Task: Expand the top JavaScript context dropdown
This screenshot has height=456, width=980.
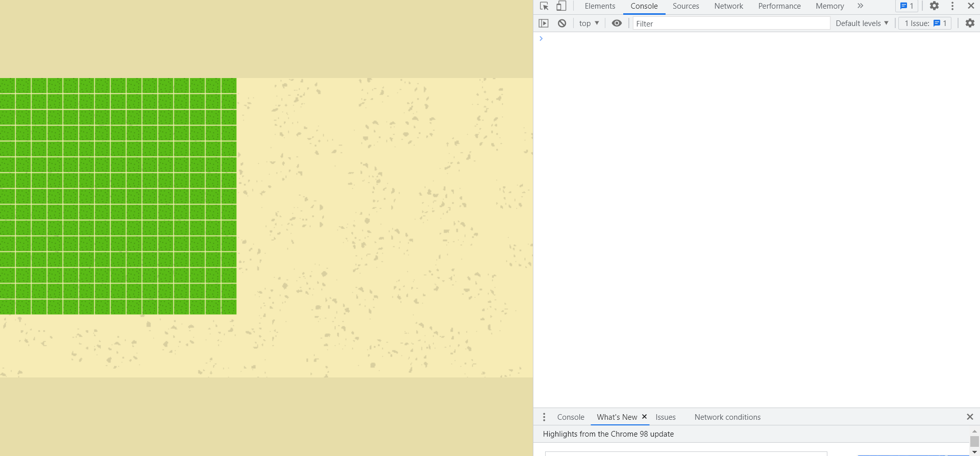Action: 589,23
